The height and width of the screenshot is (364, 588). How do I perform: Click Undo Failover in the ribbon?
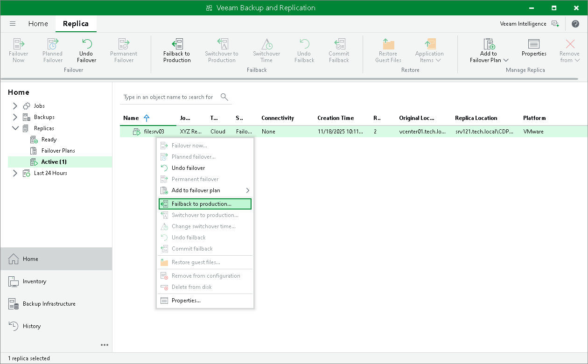click(87, 51)
